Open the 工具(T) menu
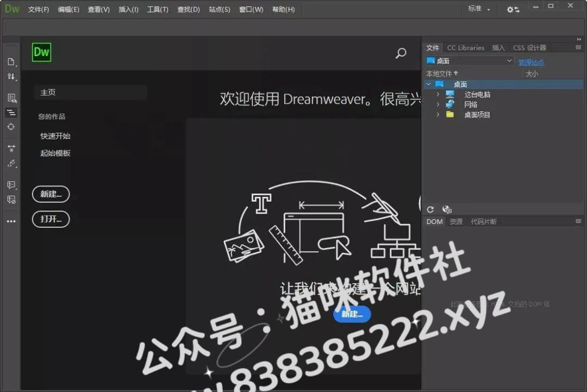The image size is (587, 392). 158,9
